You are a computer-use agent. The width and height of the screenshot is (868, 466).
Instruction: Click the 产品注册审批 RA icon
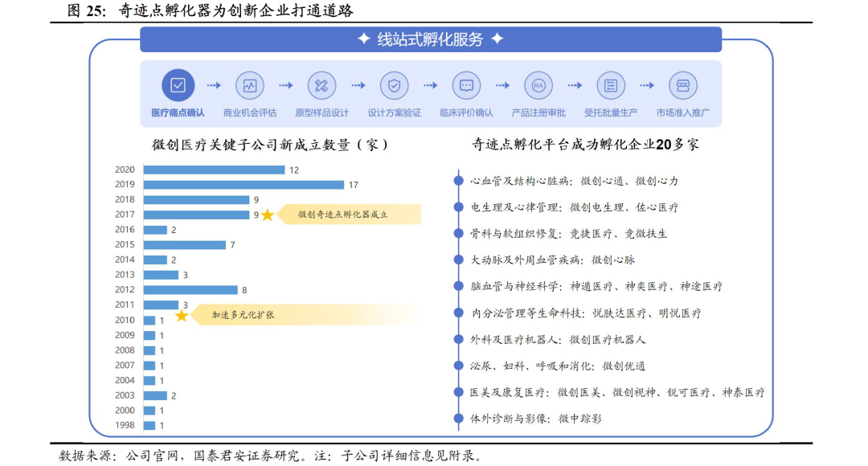[x=538, y=85]
